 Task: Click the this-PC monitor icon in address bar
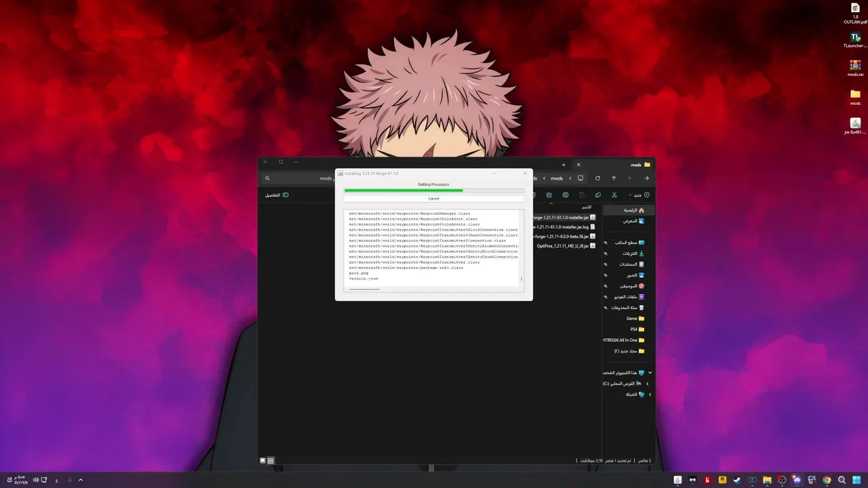coord(580,178)
